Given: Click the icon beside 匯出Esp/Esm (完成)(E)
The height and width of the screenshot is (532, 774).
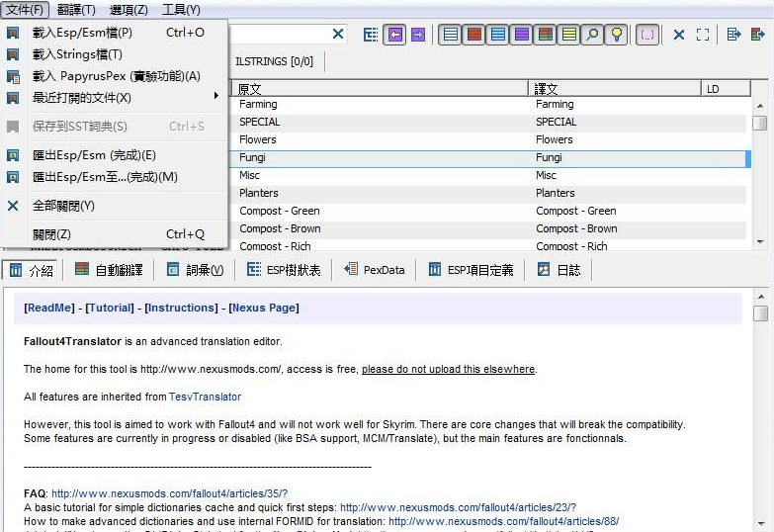Looking at the screenshot, I should (13, 155).
